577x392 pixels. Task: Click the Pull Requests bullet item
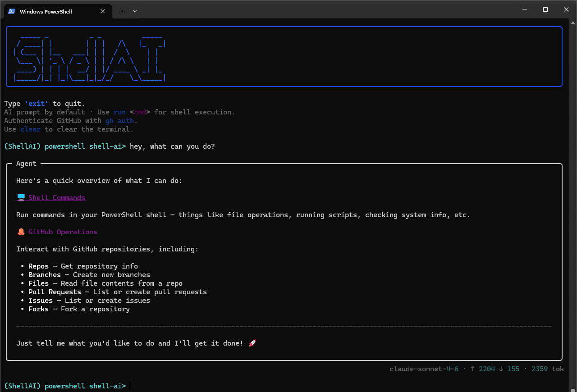tap(55, 292)
